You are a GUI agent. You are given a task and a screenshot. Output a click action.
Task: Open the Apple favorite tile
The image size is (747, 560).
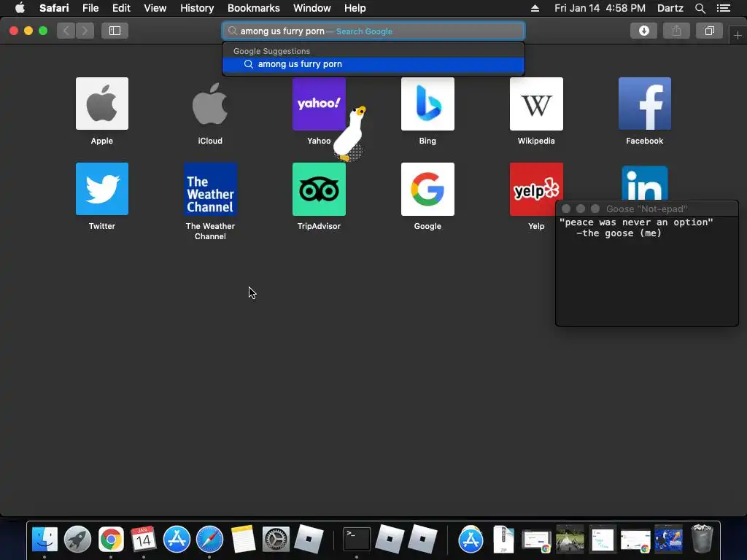pos(102,104)
